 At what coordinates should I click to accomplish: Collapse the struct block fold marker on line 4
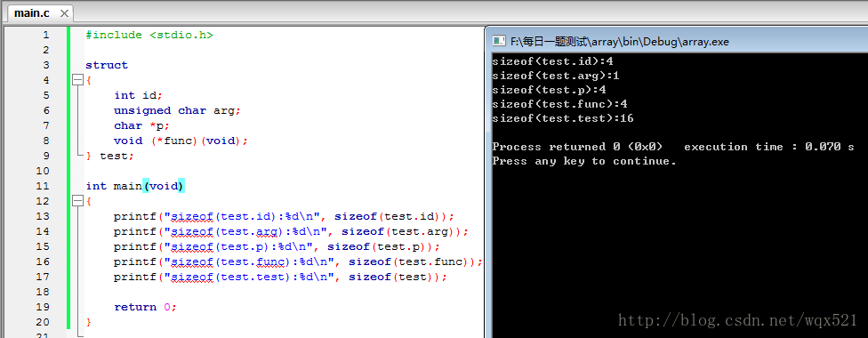tap(77, 80)
